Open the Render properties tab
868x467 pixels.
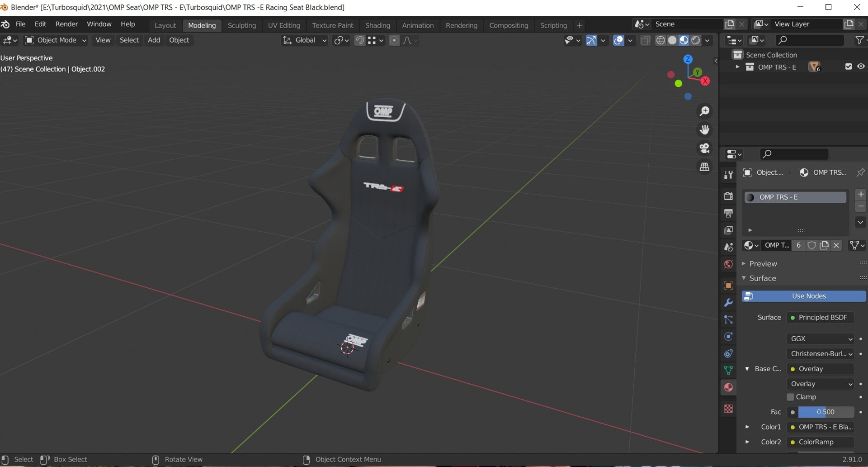(728, 196)
